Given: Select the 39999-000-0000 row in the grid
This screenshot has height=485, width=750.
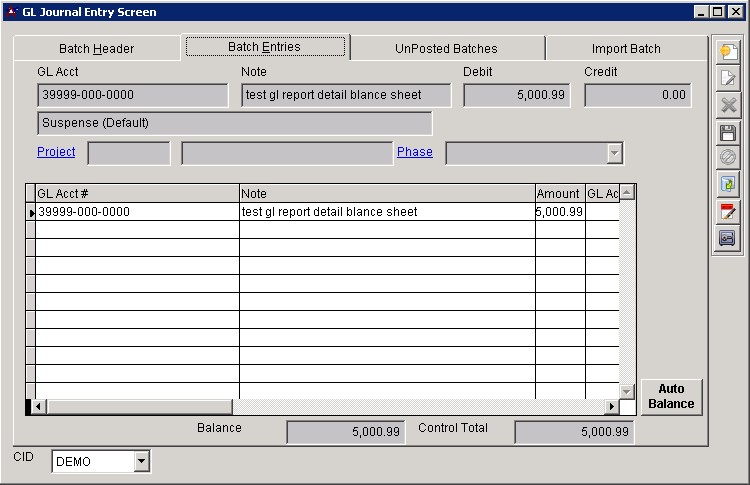Looking at the screenshot, I should (x=136, y=212).
